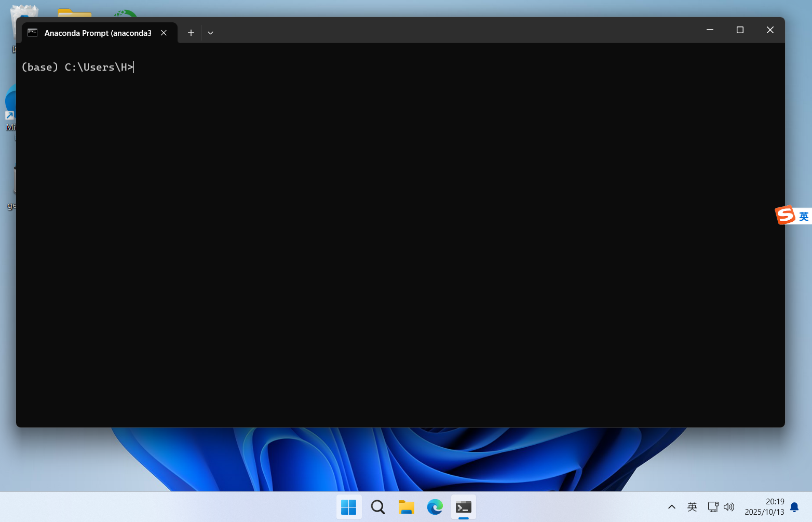This screenshot has height=522, width=812.
Task: Minimize the terminal window
Action: (x=710, y=30)
